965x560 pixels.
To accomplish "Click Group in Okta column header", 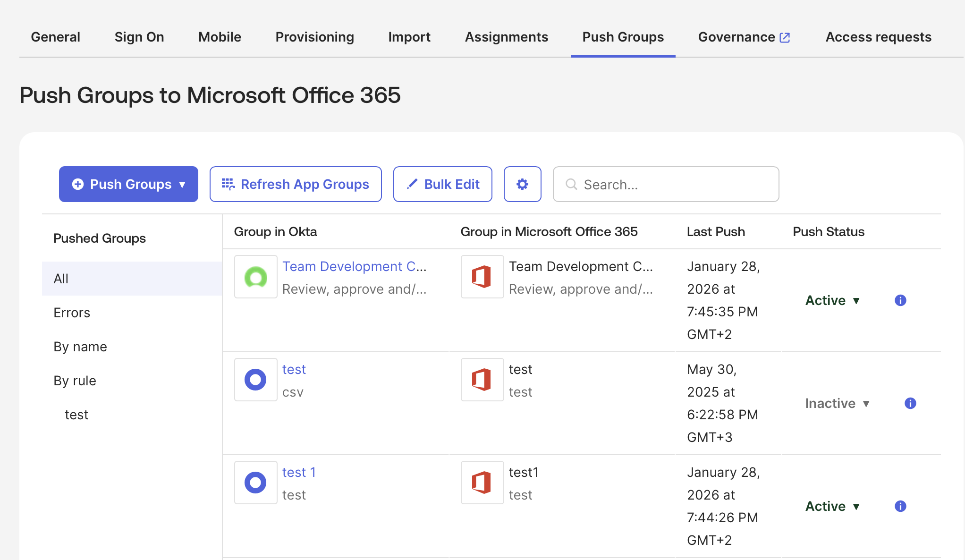I will coord(275,231).
